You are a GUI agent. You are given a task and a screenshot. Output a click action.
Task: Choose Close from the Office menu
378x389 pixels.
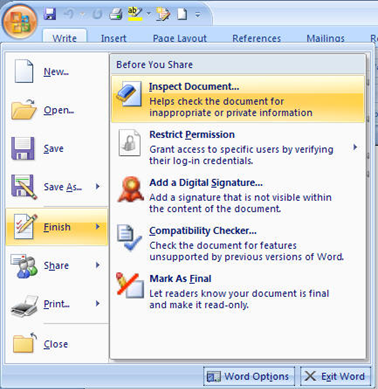56,344
